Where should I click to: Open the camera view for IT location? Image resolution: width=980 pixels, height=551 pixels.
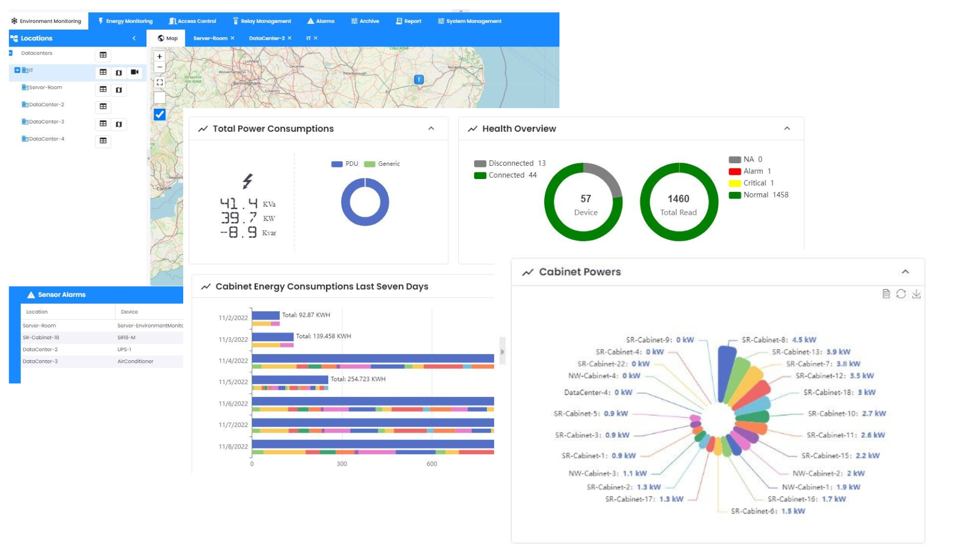point(135,72)
